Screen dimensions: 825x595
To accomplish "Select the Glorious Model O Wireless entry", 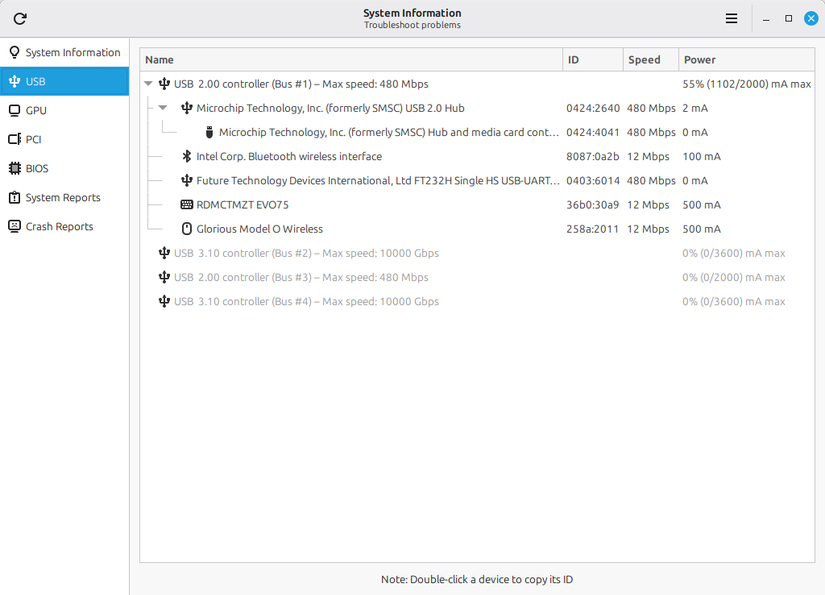I will pyautogui.click(x=260, y=228).
